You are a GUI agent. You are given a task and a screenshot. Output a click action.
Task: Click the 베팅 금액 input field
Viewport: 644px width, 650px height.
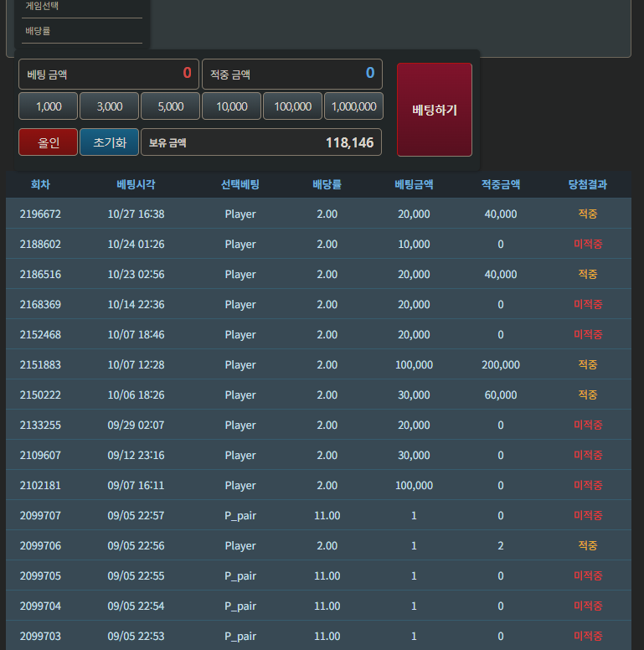coord(109,75)
